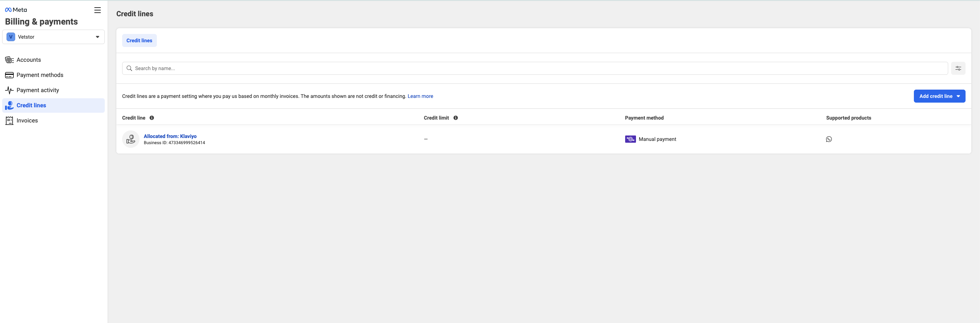Open Payment methods in the sidebar
This screenshot has height=323, width=980.
pos(39,75)
